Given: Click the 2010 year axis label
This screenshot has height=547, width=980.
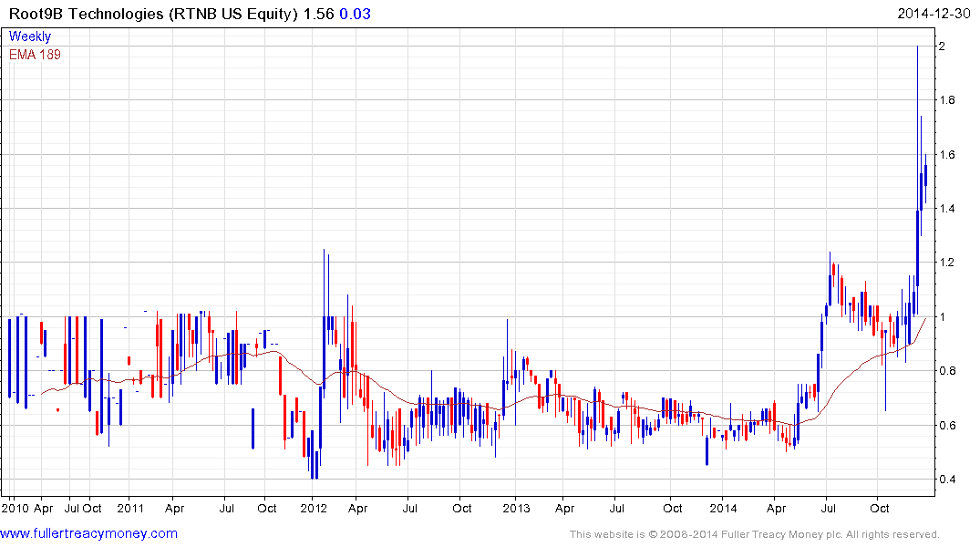Looking at the screenshot, I should point(15,508).
